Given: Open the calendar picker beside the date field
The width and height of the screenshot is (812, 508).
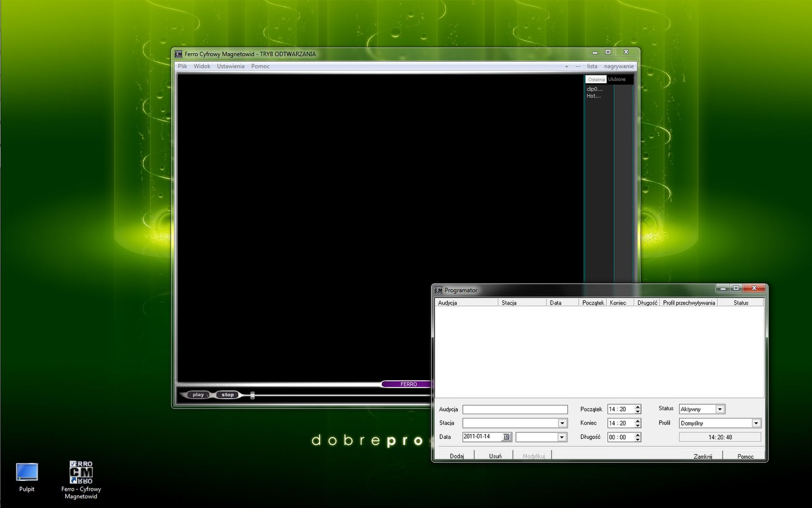Looking at the screenshot, I should point(506,437).
